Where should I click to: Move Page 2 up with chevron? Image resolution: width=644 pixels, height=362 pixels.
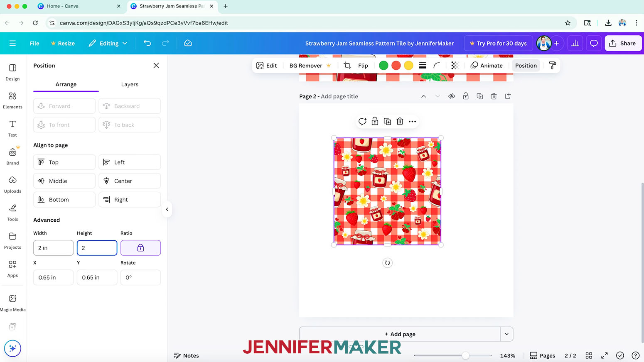[x=423, y=96]
